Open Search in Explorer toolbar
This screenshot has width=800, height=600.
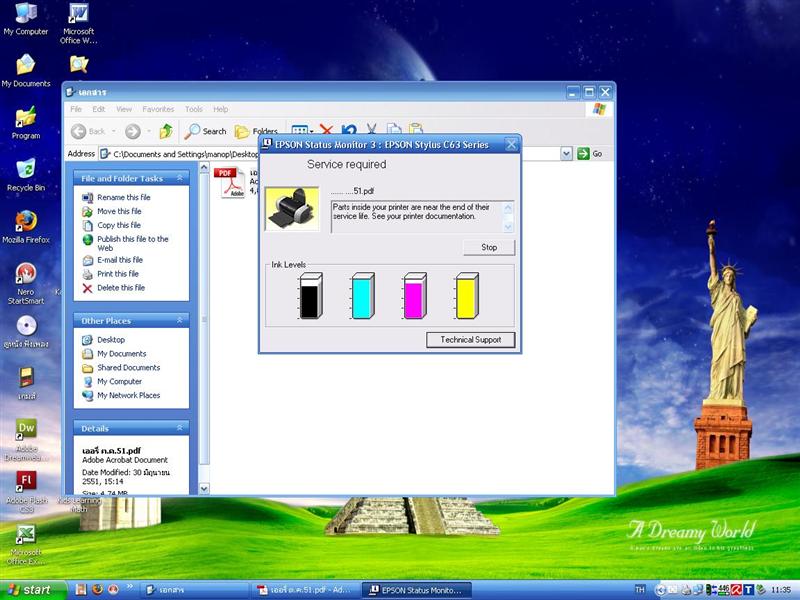[205, 131]
